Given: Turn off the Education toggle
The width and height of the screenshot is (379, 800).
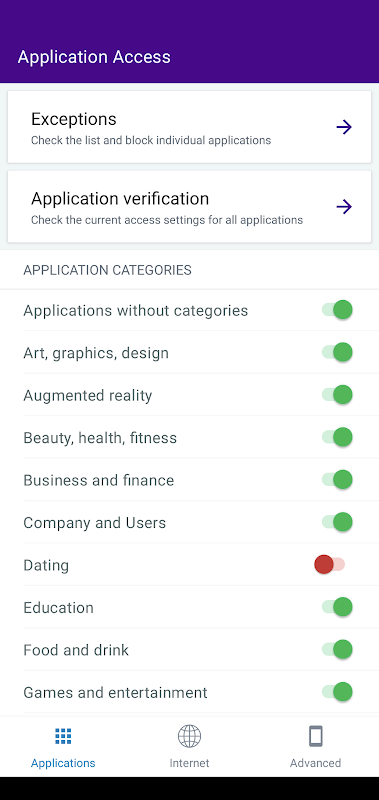Looking at the screenshot, I should point(337,607).
